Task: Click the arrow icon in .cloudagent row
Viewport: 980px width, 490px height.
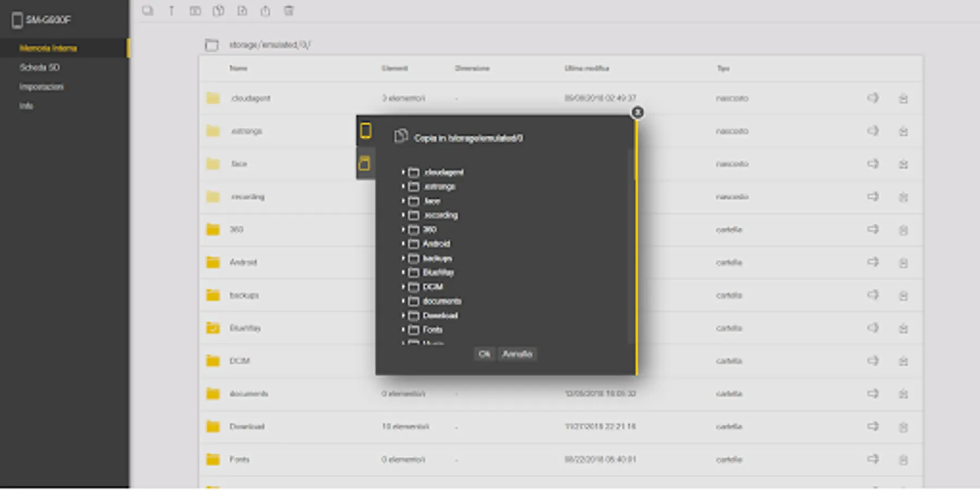Action: (873, 98)
